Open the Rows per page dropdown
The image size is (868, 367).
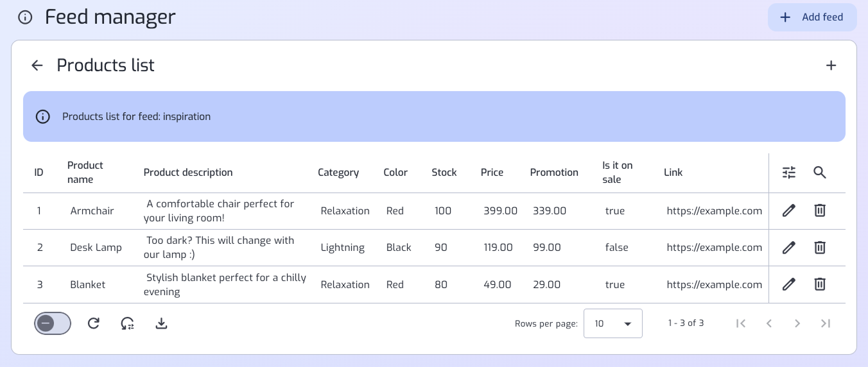point(613,323)
